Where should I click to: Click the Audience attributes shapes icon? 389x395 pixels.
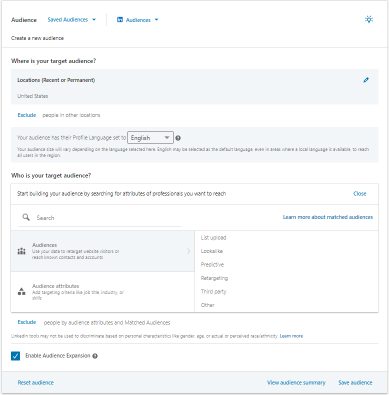tap(22, 292)
